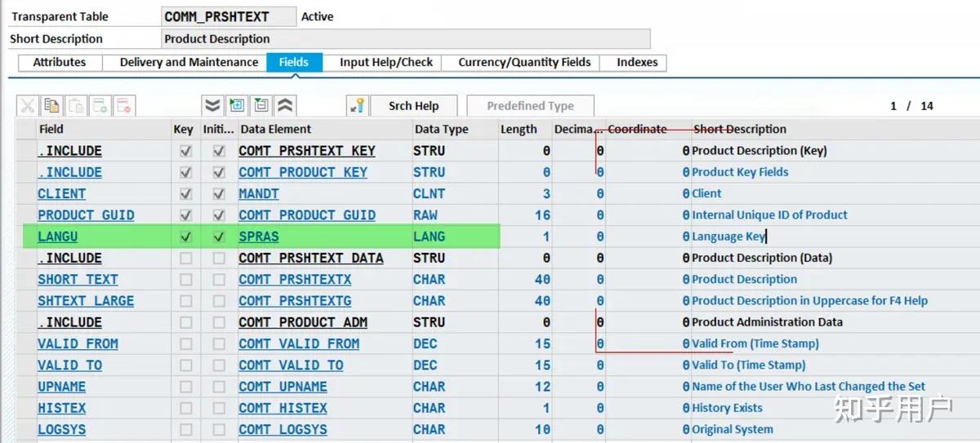Screen dimensions: 980x443
Task: Open the Indexes tab
Action: tap(637, 62)
